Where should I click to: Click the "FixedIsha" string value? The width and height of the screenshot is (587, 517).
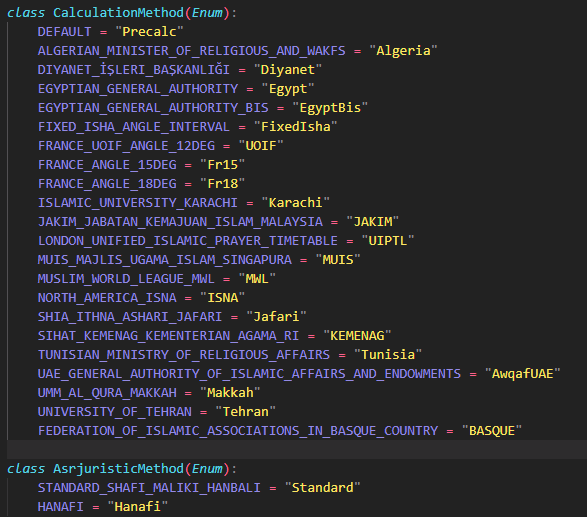pyautogui.click(x=295, y=127)
